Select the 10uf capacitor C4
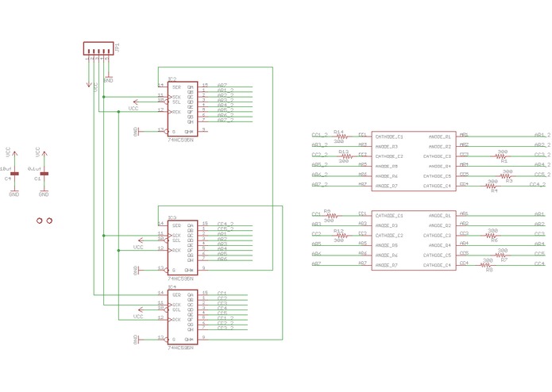552x392 pixels. [14, 174]
